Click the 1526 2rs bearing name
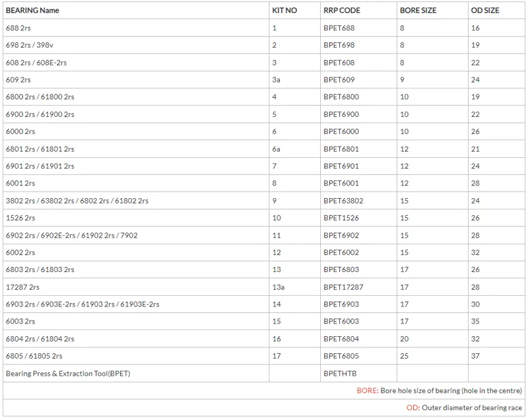Viewport: 528px width, 420px height. pos(20,218)
